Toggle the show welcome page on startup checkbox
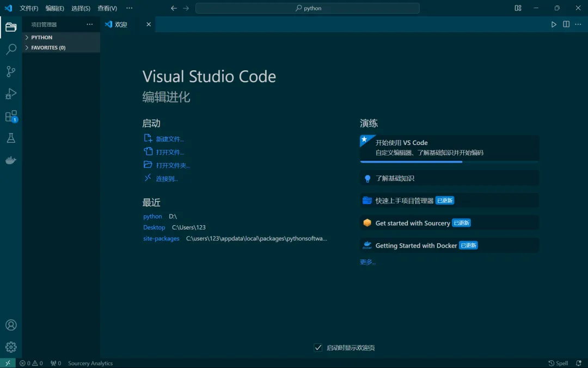 [x=318, y=348]
